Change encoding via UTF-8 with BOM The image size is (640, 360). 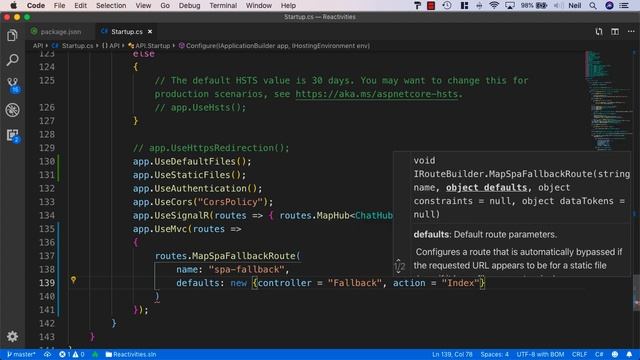pos(540,354)
